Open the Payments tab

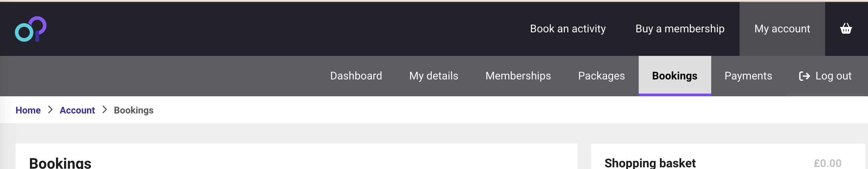[x=748, y=76]
